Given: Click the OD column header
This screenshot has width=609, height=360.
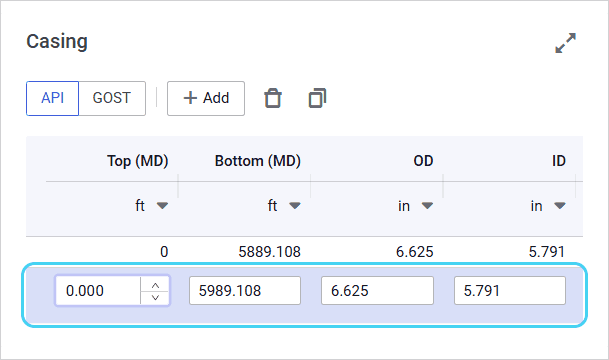Looking at the screenshot, I should (423, 161).
